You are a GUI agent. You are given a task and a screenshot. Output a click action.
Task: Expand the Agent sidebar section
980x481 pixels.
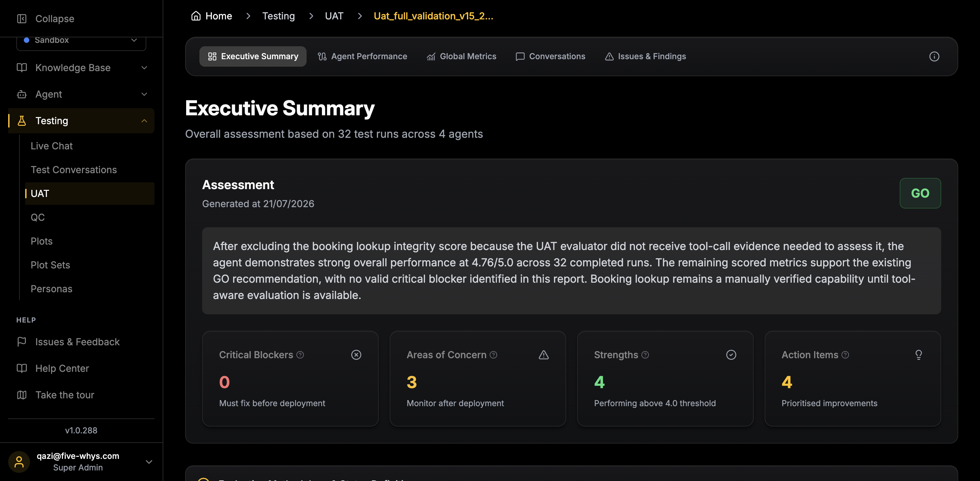click(x=81, y=94)
